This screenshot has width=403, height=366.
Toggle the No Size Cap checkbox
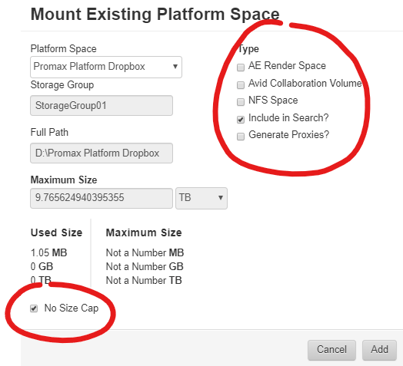coord(34,309)
